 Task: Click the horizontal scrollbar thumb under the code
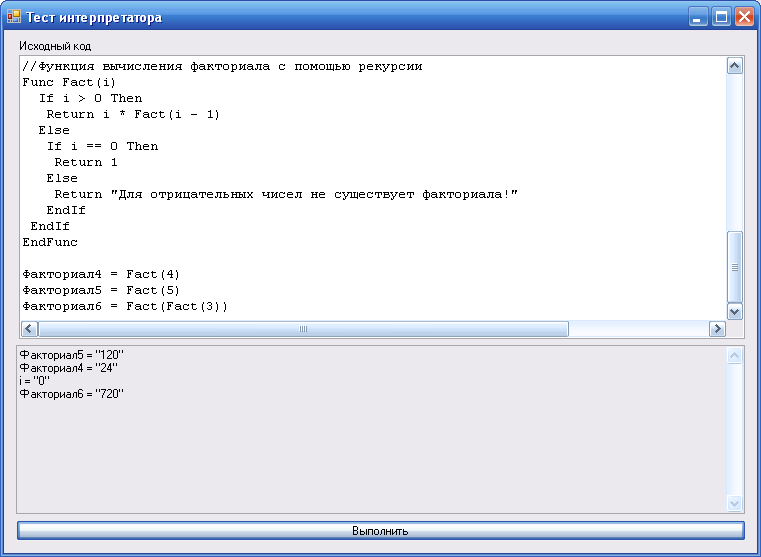click(303, 329)
